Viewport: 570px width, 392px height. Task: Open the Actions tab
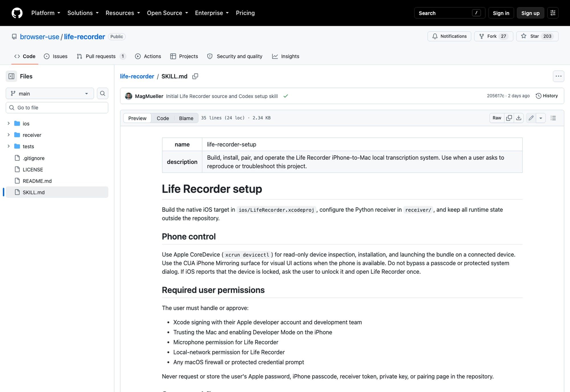pos(148,56)
